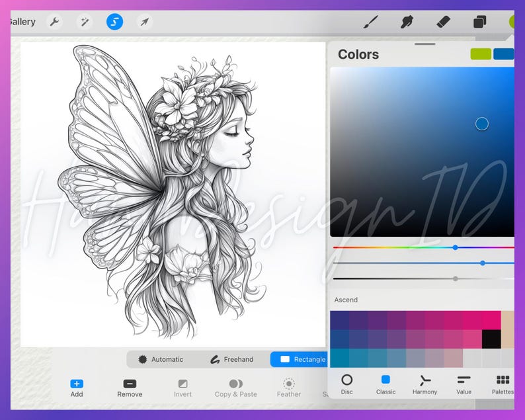Screen dimensions: 525x420
Task: Switch to the Value color tab
Action: (x=464, y=384)
